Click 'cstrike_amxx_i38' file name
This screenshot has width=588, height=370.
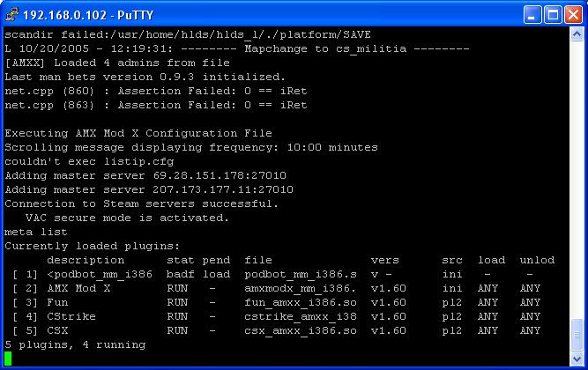coord(301,316)
